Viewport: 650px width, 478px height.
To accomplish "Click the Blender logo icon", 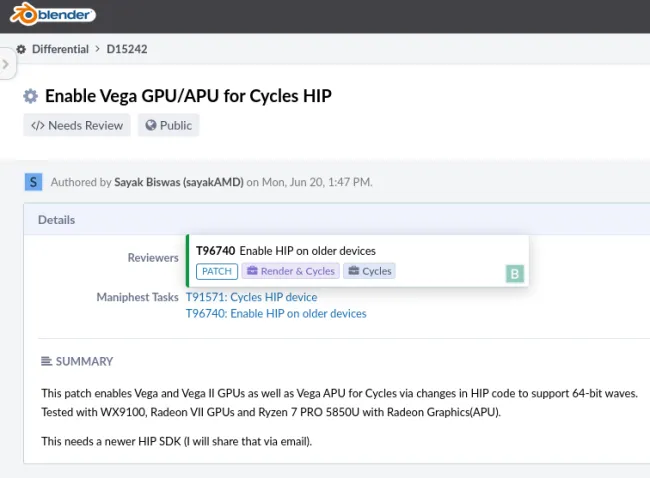I will coord(24,15).
